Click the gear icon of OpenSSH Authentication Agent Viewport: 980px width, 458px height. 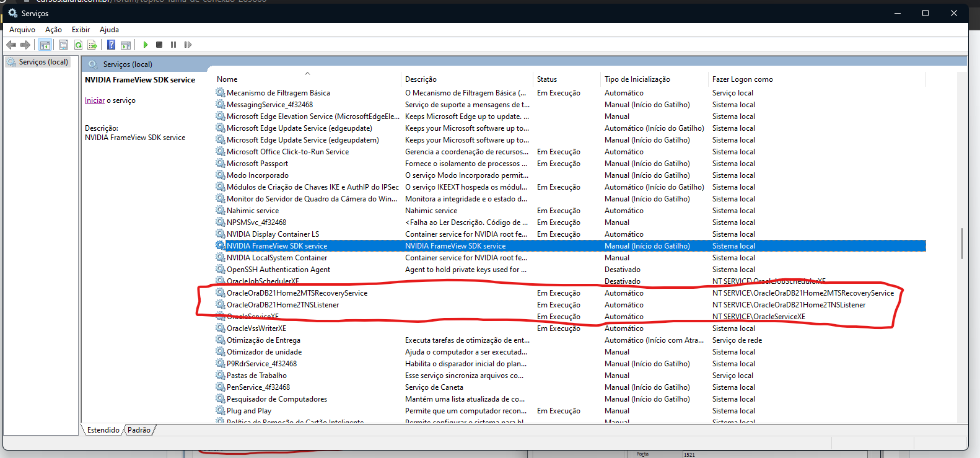pos(221,270)
